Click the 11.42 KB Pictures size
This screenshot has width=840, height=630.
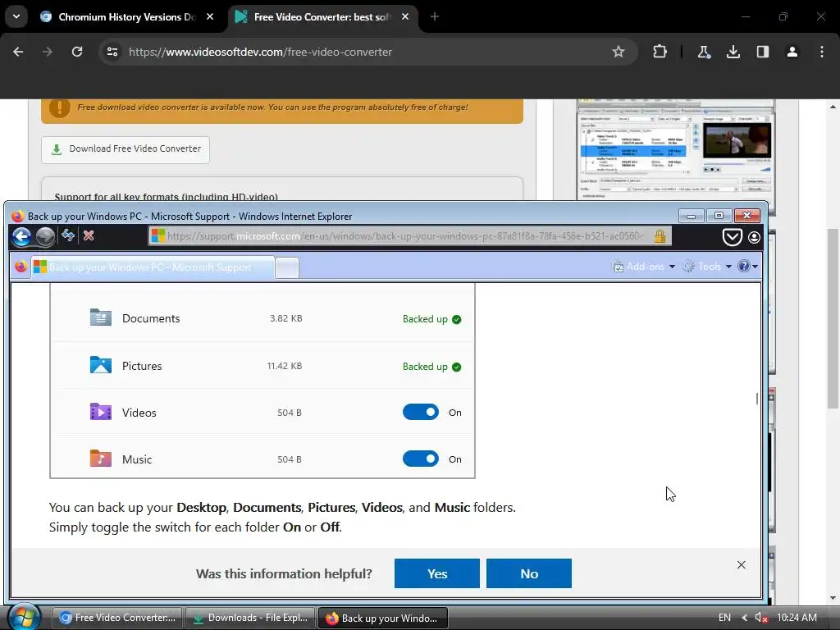[x=285, y=366]
